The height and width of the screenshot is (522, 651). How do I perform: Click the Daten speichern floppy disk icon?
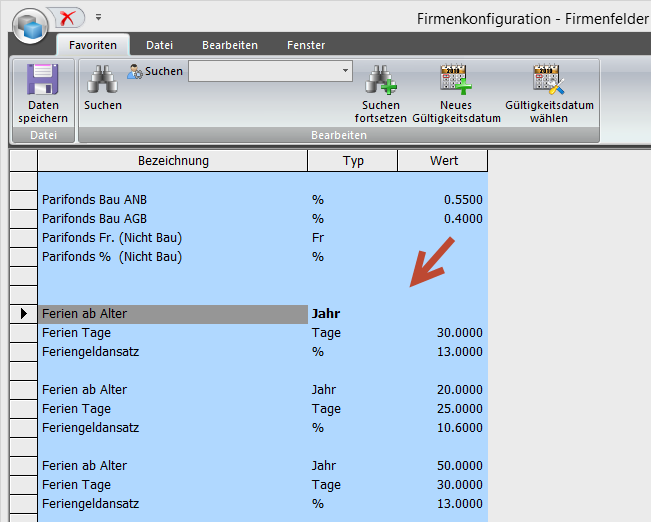coord(43,80)
